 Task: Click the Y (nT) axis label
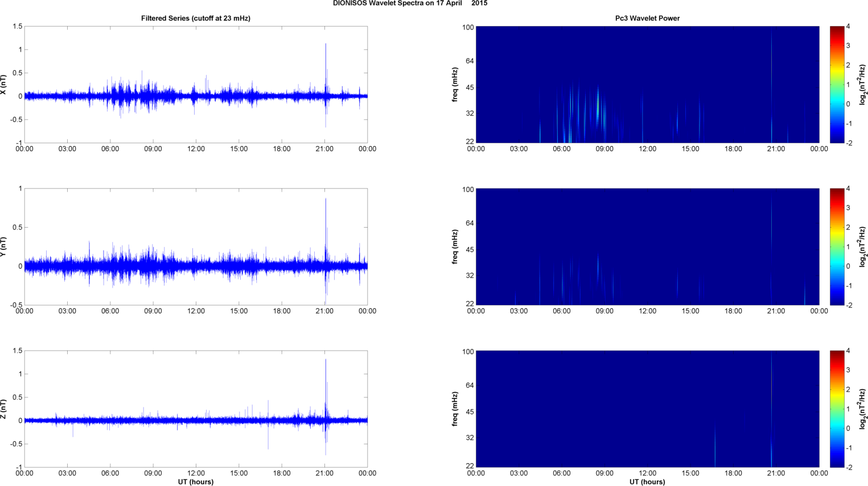pyautogui.click(x=4, y=247)
